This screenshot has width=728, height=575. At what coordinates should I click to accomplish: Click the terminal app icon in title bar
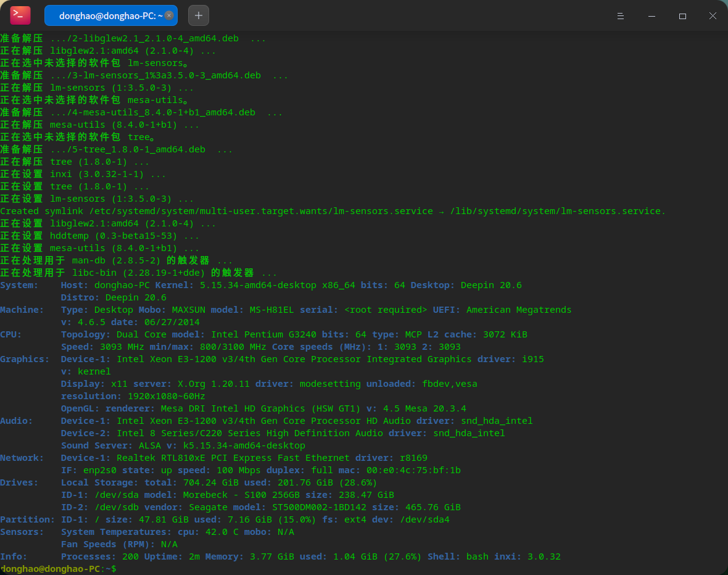click(20, 15)
